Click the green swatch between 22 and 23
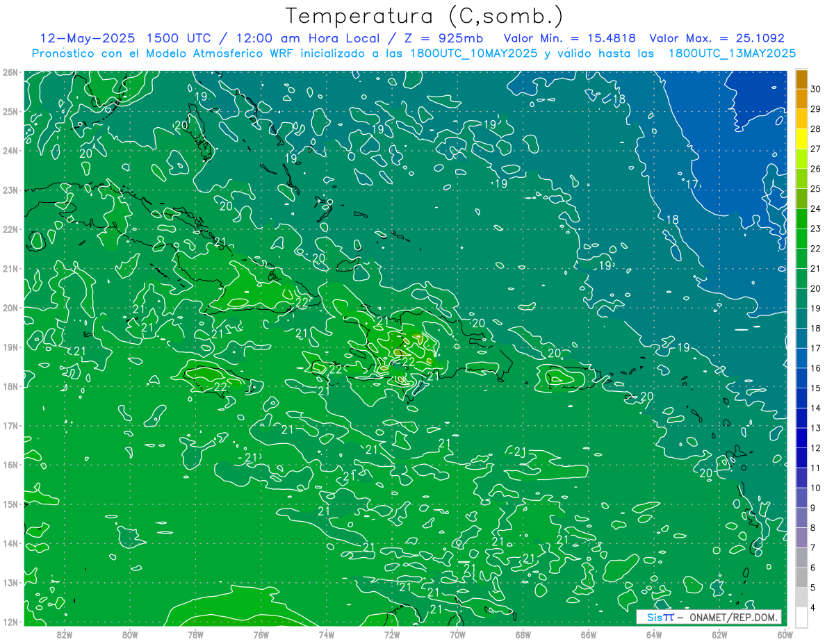 click(x=801, y=238)
